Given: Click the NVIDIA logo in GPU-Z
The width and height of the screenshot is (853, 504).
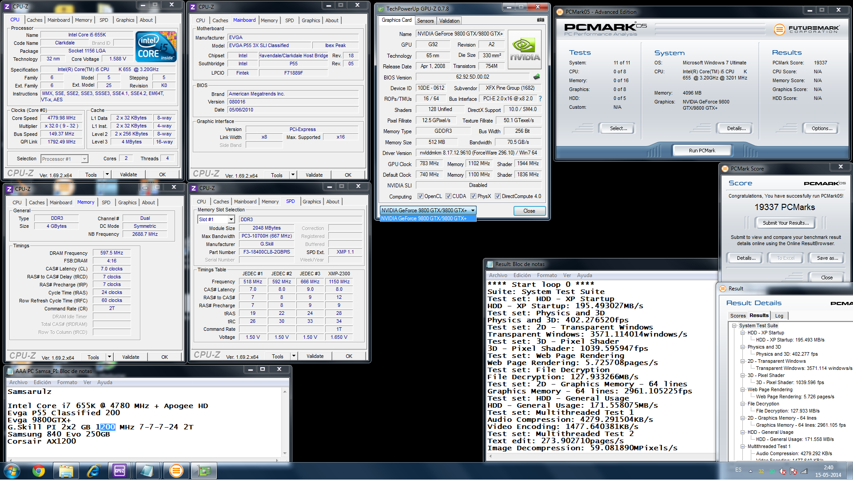Looking at the screenshot, I should [525, 50].
